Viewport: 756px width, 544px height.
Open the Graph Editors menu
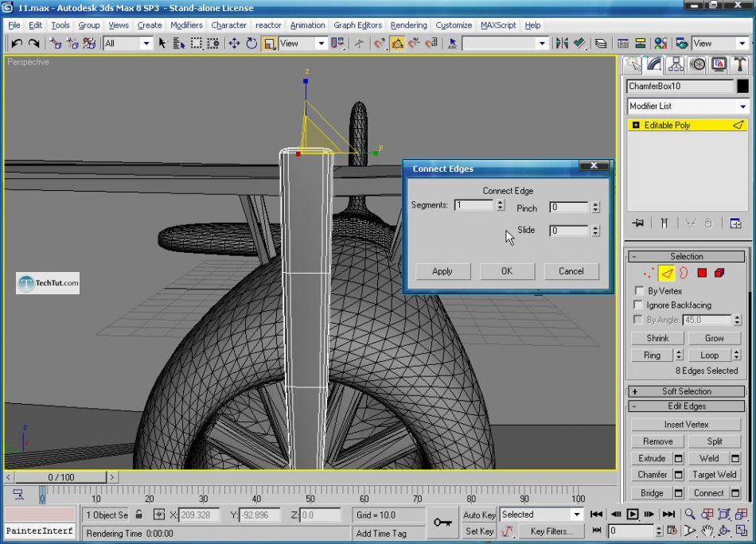coord(358,25)
